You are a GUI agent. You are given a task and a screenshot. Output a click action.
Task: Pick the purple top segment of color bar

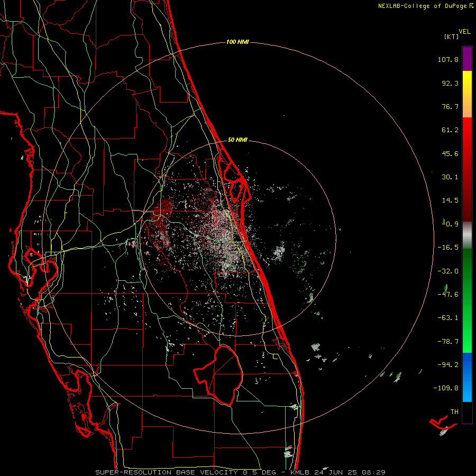coord(467,59)
